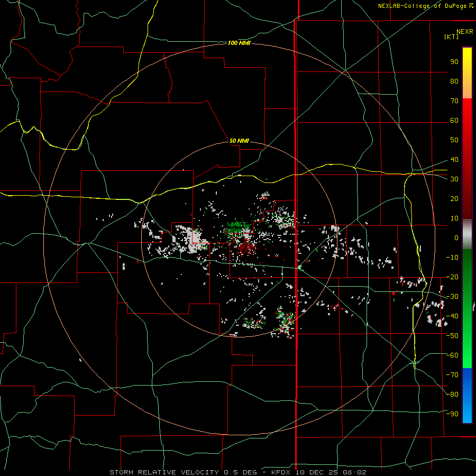
Task: Click the large gray echo cluster west of radar
Action: (192, 240)
